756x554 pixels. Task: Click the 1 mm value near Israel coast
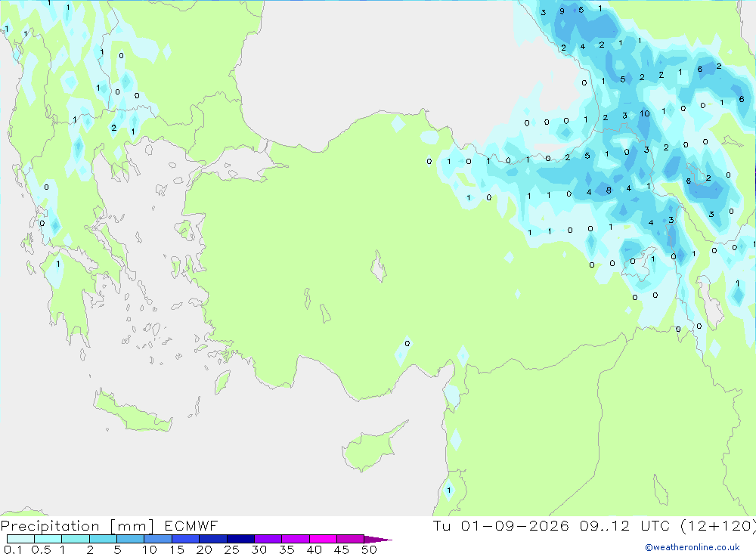pos(449,491)
